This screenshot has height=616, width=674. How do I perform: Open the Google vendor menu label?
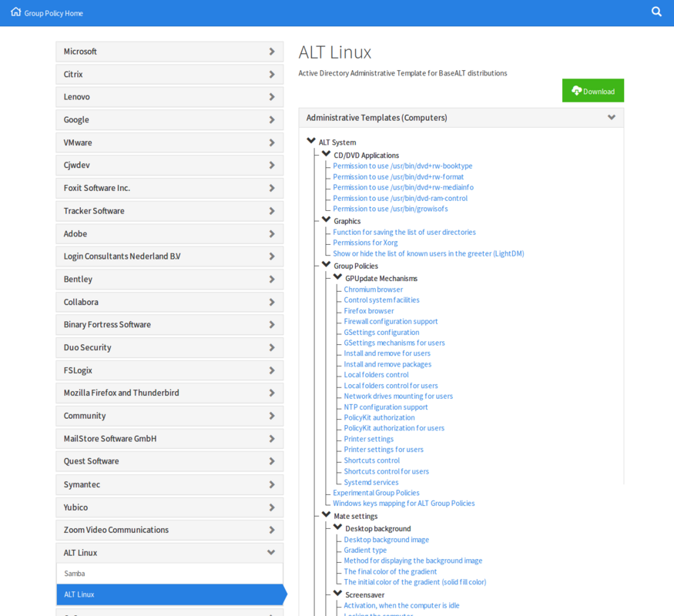point(76,120)
